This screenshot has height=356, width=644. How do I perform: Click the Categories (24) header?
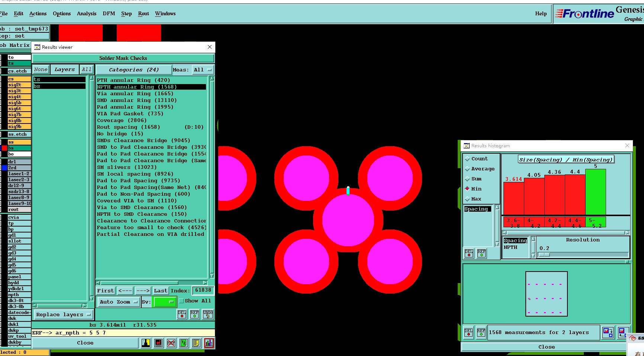pos(134,70)
